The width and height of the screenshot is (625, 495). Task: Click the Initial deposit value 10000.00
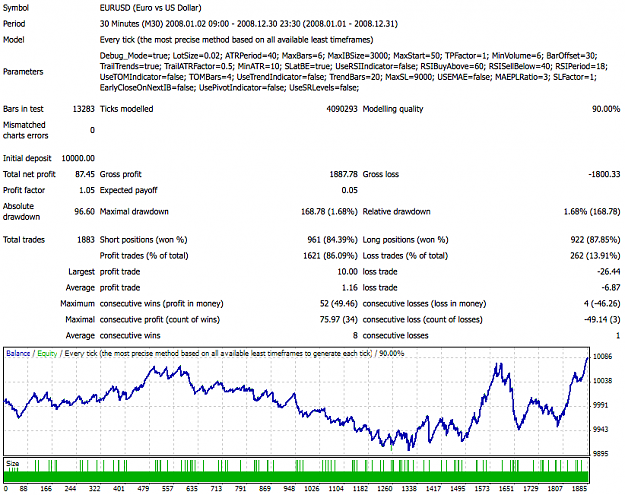tap(78, 159)
